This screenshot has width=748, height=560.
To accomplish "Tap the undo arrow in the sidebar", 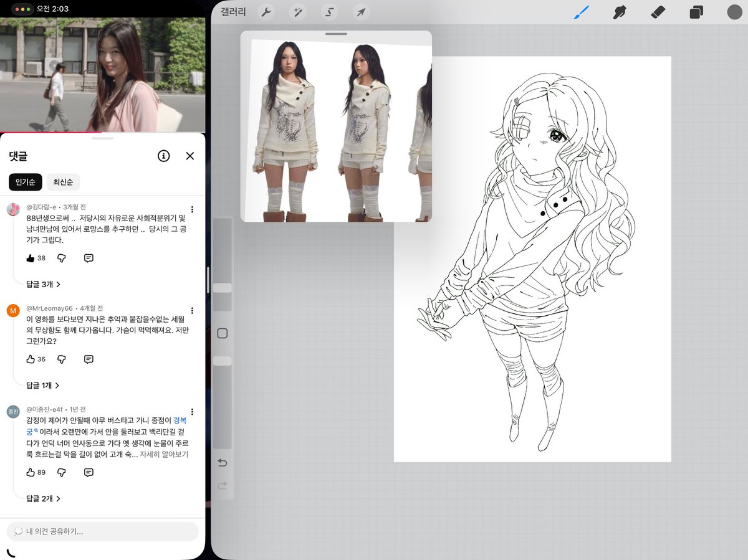I will click(222, 463).
